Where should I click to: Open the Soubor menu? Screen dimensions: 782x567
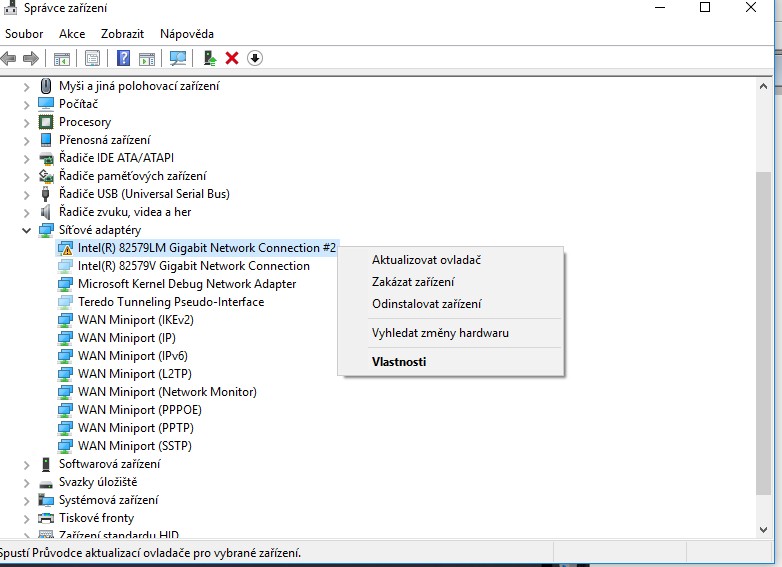(24, 34)
